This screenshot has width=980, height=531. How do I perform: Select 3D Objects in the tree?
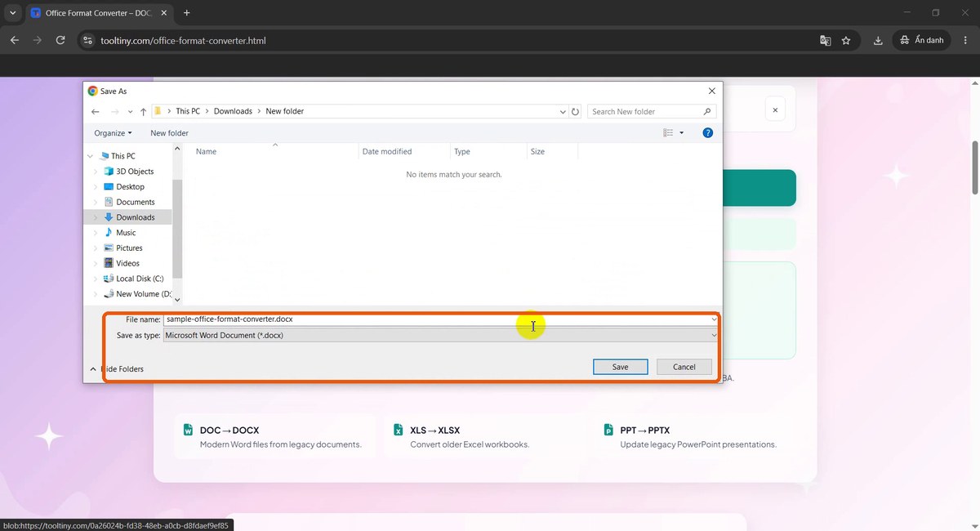pos(135,172)
